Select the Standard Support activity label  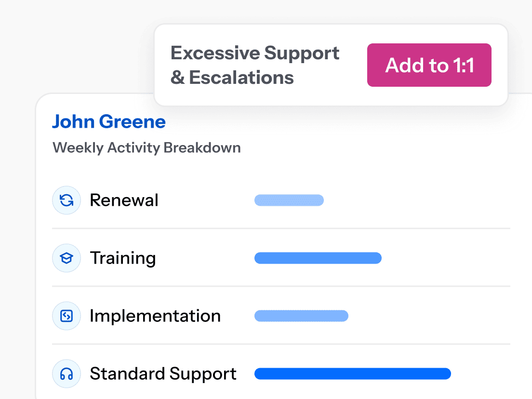(x=163, y=373)
